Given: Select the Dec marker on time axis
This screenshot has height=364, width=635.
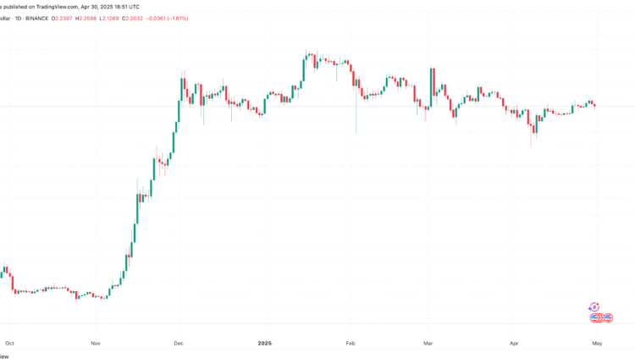Looking at the screenshot, I should click(x=178, y=344).
